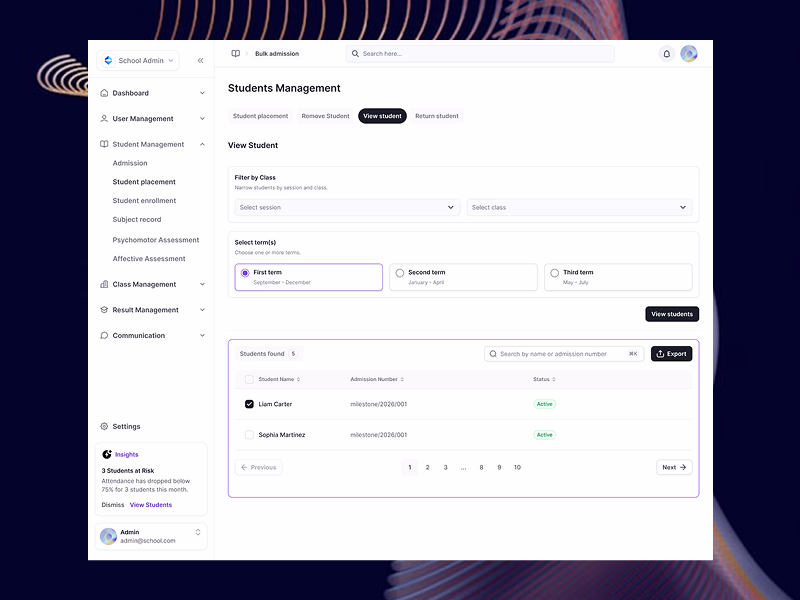The height and width of the screenshot is (600, 800).
Task: Go to page 8 in pagination
Action: point(481,467)
